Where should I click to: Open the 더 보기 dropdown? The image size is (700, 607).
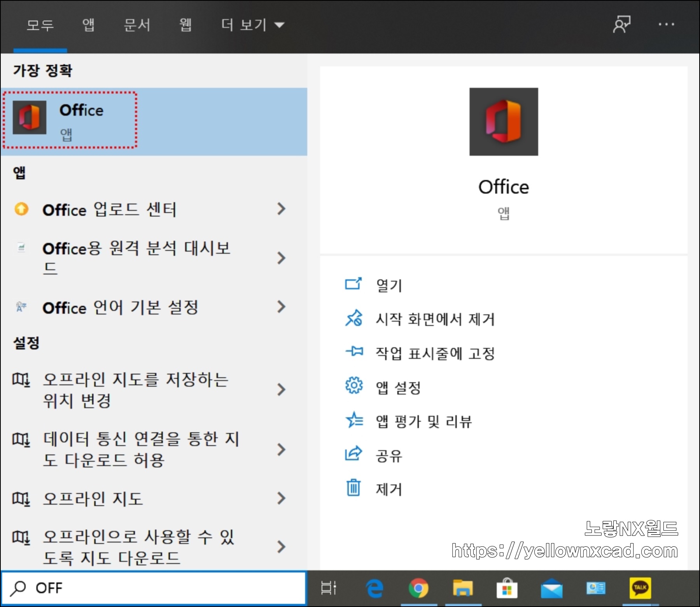pyautogui.click(x=253, y=25)
